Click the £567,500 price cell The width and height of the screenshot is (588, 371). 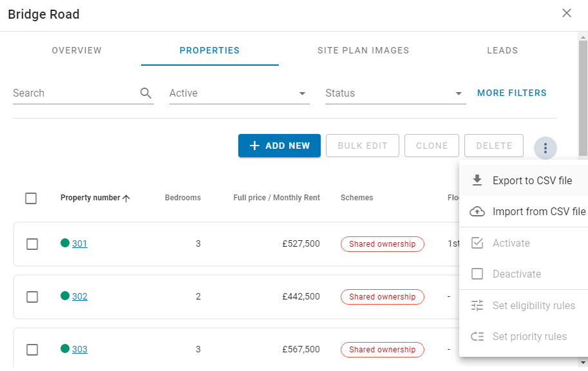click(x=301, y=350)
